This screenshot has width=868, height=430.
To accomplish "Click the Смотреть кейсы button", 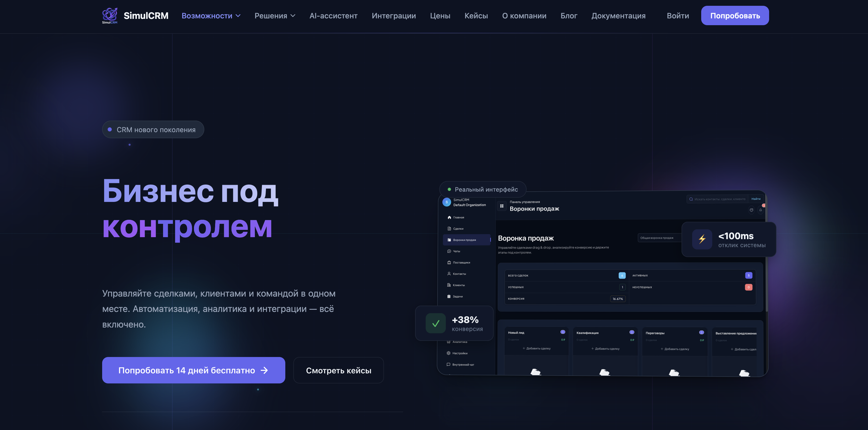I will (x=338, y=370).
